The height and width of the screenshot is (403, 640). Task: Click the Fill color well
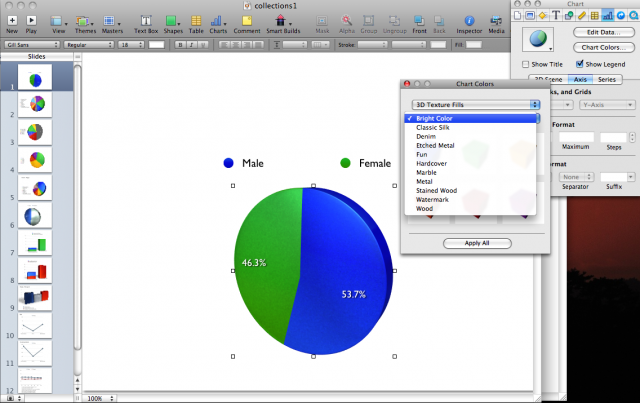click(x=473, y=45)
